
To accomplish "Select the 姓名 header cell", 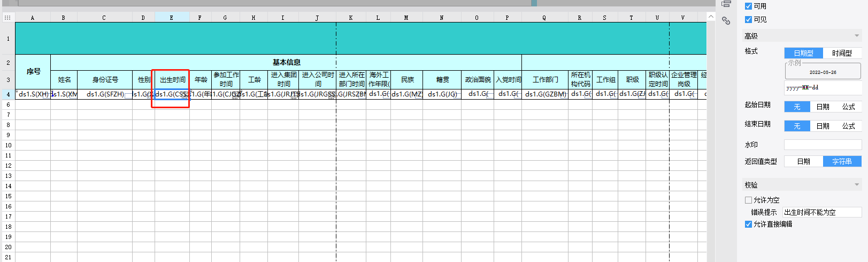I will 64,80.
